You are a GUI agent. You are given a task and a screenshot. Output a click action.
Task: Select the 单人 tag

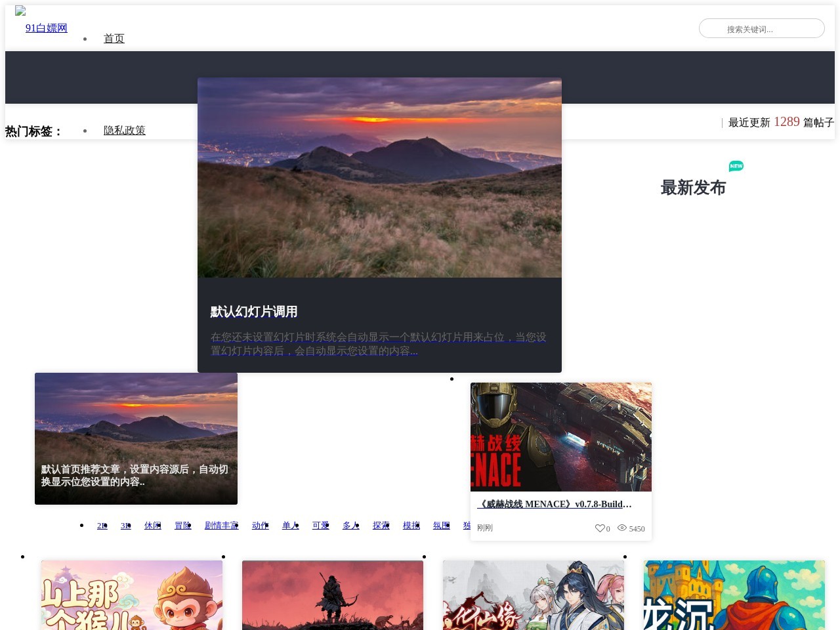pos(291,526)
